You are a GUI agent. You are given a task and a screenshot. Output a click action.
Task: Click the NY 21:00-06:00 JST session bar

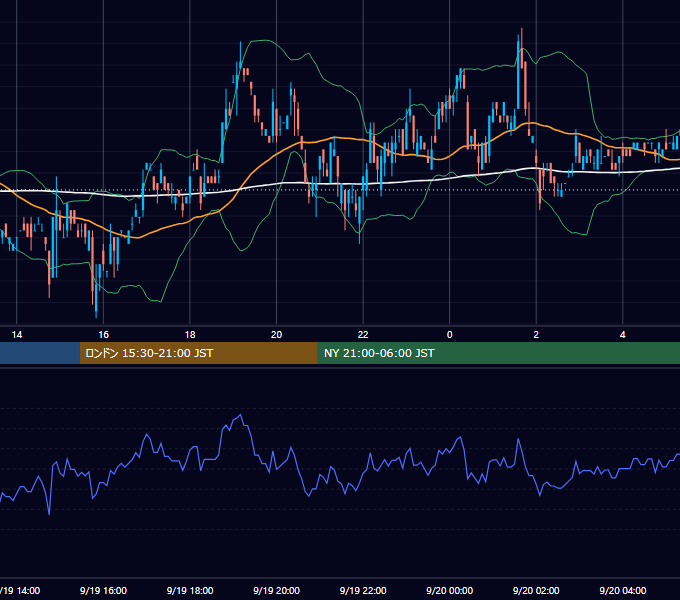[x=499, y=353]
